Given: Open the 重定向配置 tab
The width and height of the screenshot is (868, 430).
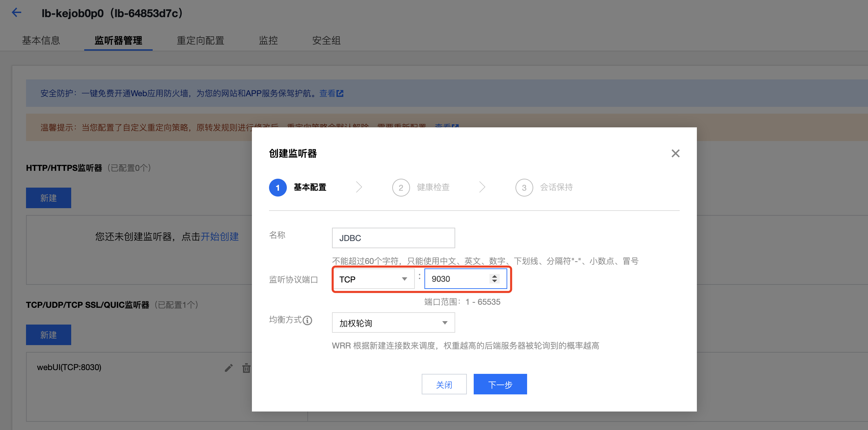Looking at the screenshot, I should coord(200,40).
